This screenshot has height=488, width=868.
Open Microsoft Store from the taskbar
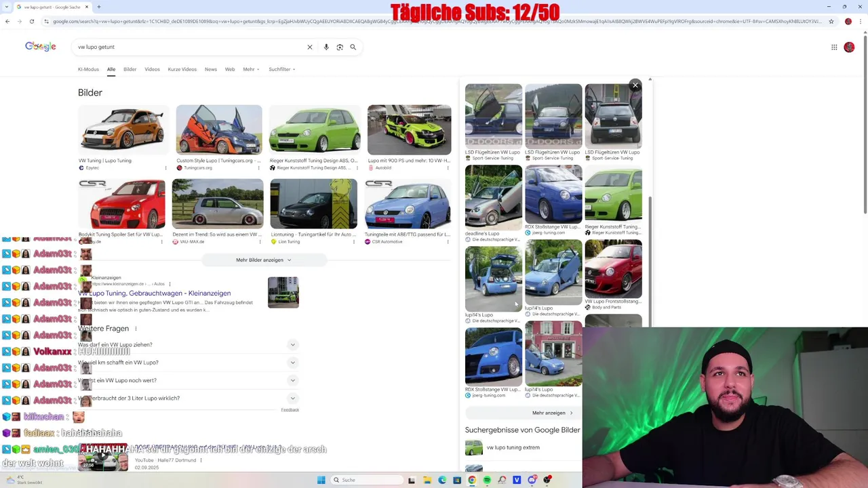tap(457, 480)
